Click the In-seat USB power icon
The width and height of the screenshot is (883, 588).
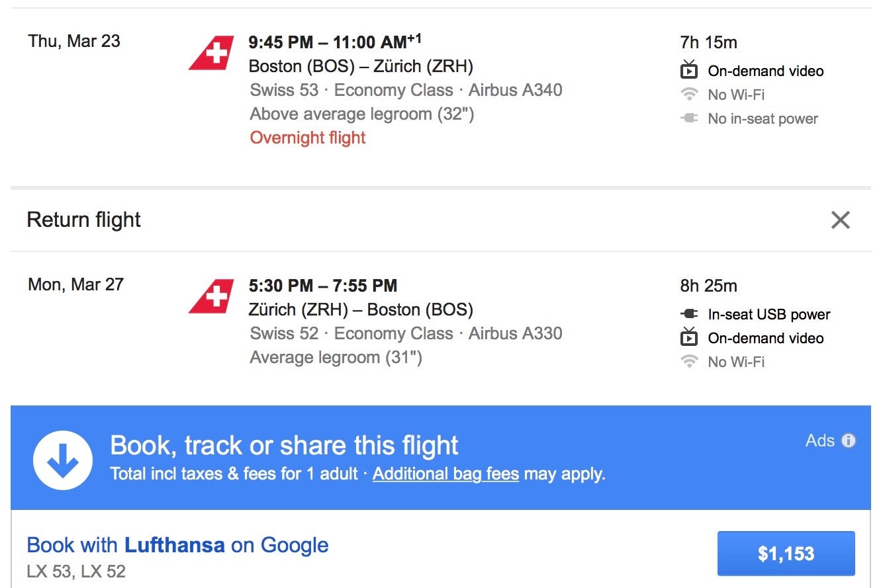(689, 314)
